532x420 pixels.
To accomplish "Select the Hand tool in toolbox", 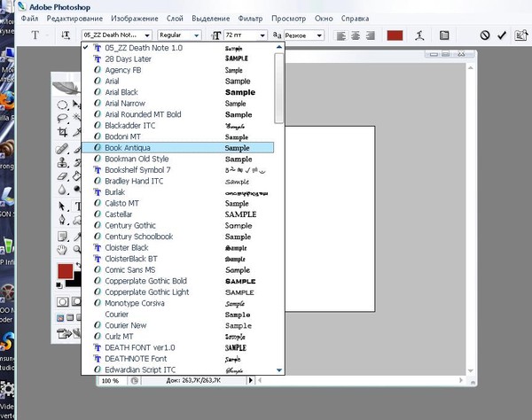I will [x=62, y=250].
